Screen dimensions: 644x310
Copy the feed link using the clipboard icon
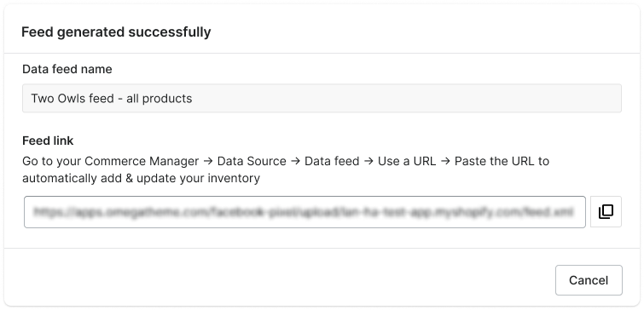606,211
